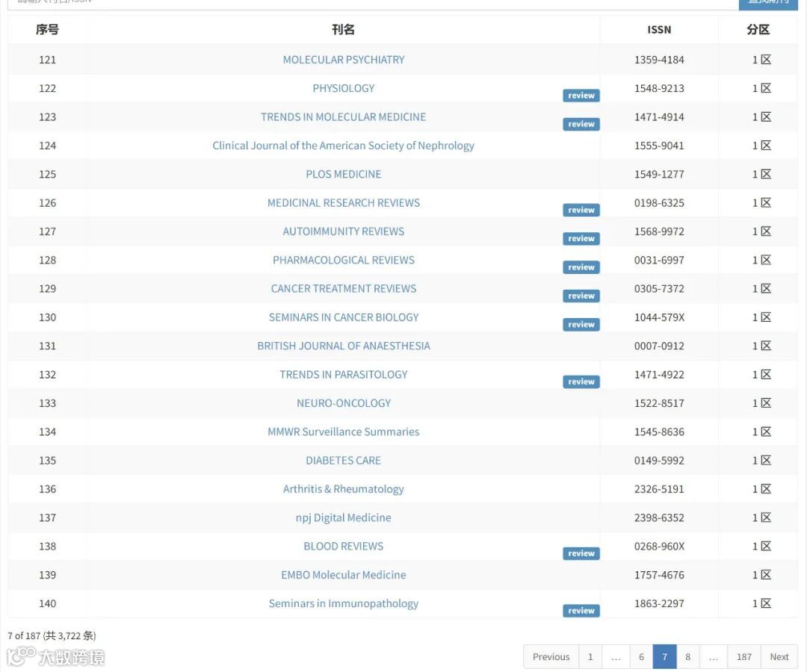Open PHARMACOLOGICAL REVIEWS journal link
Image resolution: width=807 pixels, height=672 pixels.
point(343,260)
